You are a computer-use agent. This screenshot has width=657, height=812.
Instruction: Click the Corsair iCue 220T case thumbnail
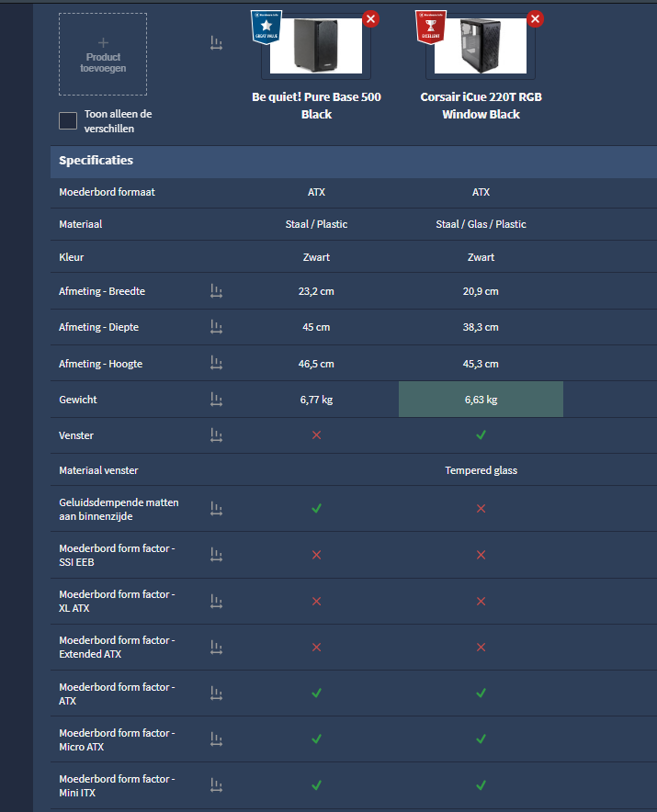480,46
